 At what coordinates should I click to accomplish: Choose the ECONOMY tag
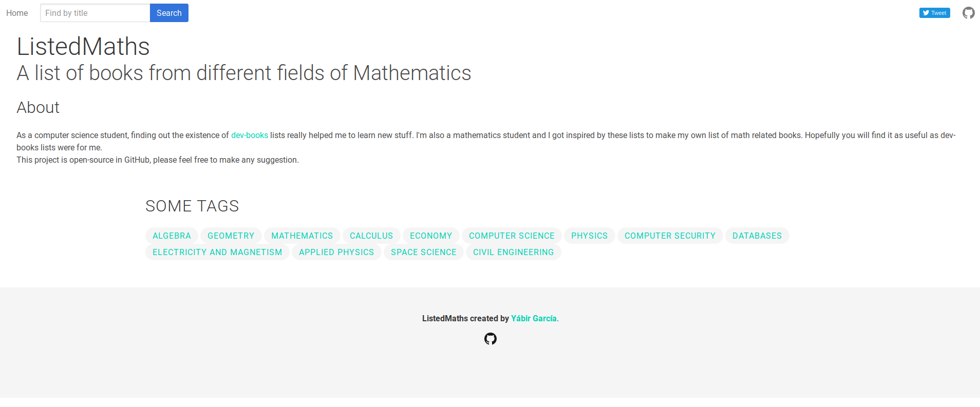[x=431, y=236]
